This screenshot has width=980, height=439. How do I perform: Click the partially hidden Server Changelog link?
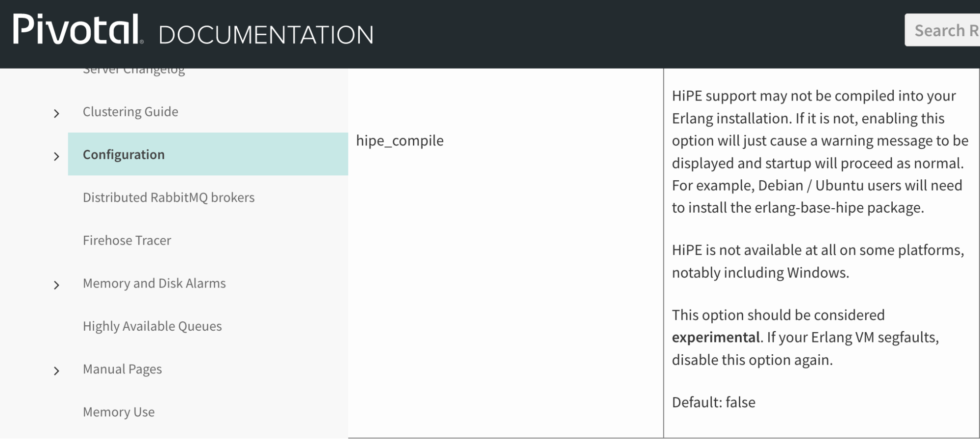click(x=134, y=72)
